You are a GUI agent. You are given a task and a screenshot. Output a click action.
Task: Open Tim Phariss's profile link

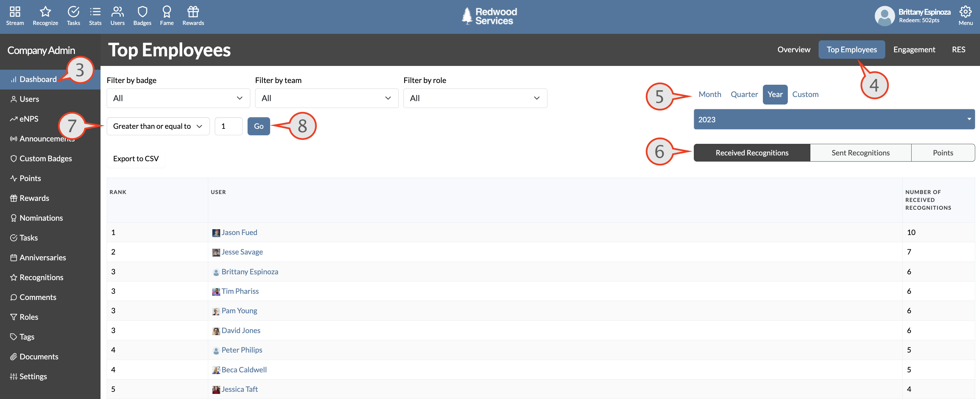pos(240,291)
